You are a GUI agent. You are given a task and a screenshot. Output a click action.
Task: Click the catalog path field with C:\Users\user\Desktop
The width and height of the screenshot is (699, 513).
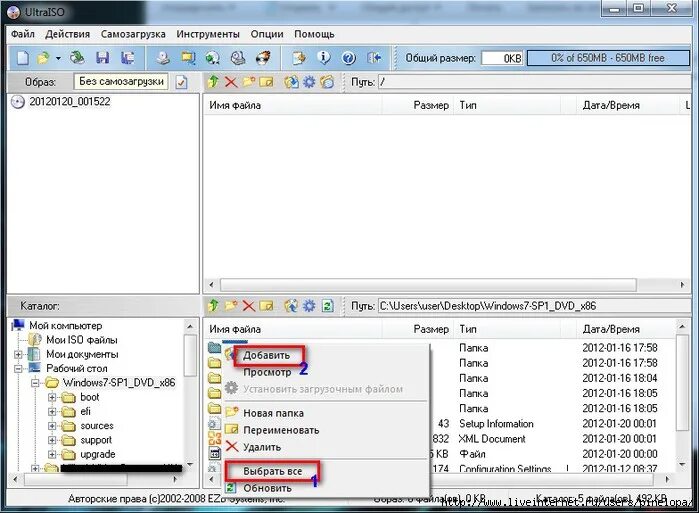click(534, 306)
